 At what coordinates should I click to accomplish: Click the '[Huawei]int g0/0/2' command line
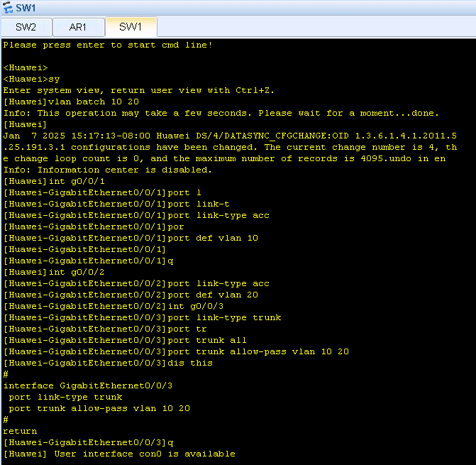(x=54, y=272)
